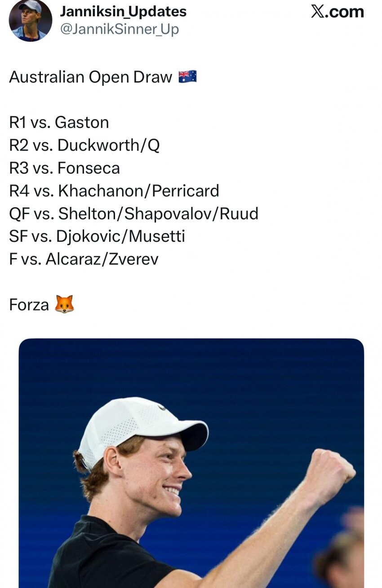Click the "Australian Open Draw" heading text

[90, 77]
